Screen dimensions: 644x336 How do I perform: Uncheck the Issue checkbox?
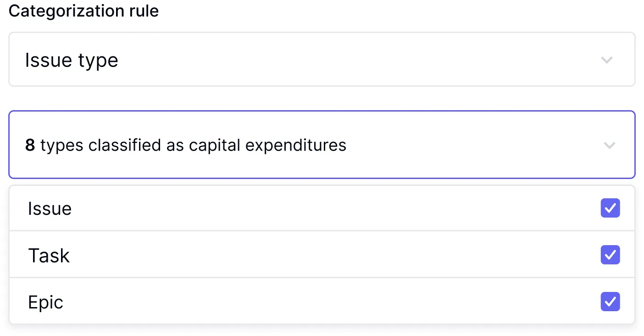(x=610, y=208)
